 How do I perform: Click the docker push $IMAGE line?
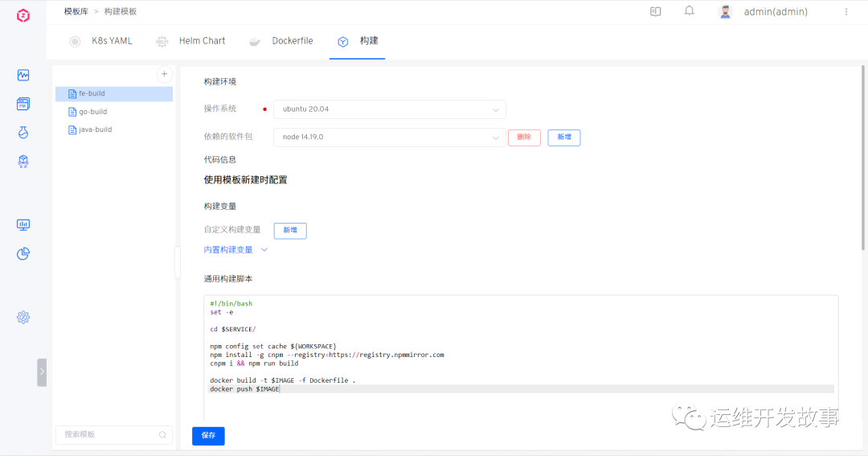pos(520,389)
